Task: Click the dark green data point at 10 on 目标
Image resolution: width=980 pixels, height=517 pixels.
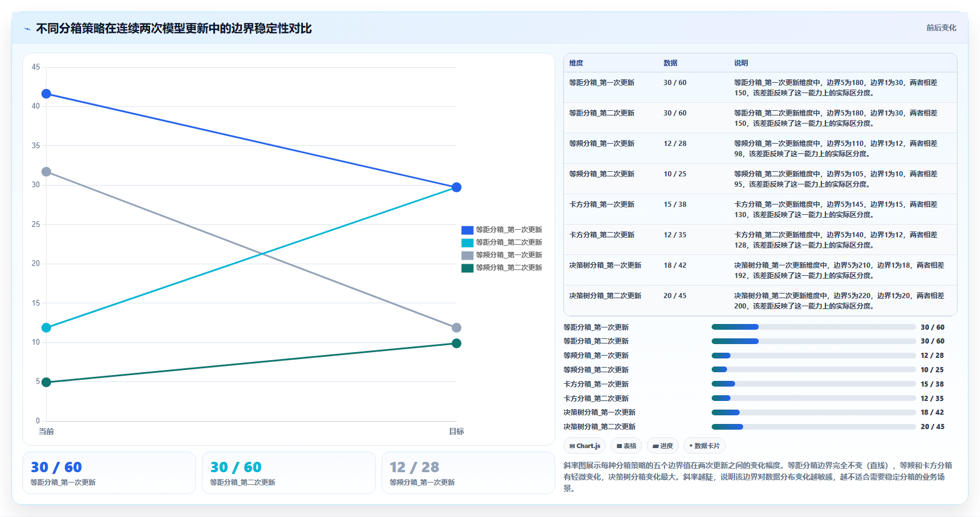Action: 456,344
